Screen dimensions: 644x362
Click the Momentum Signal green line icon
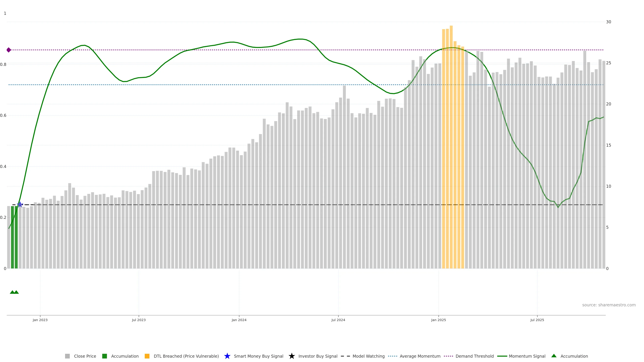pyautogui.click(x=502, y=356)
